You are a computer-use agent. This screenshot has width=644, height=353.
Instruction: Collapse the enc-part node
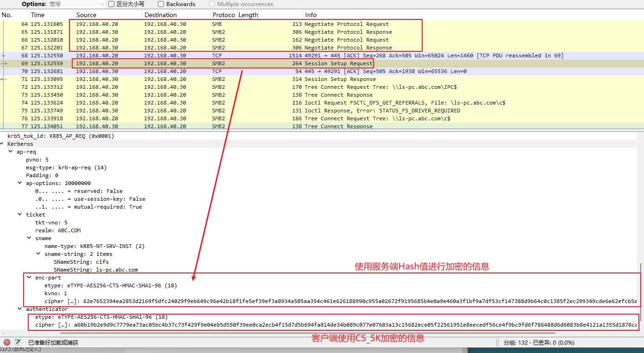click(x=30, y=278)
